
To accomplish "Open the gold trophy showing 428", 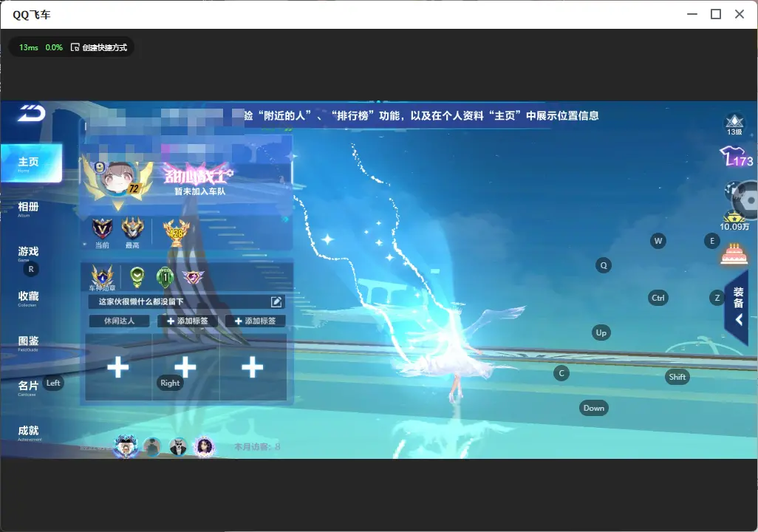I will pos(176,232).
